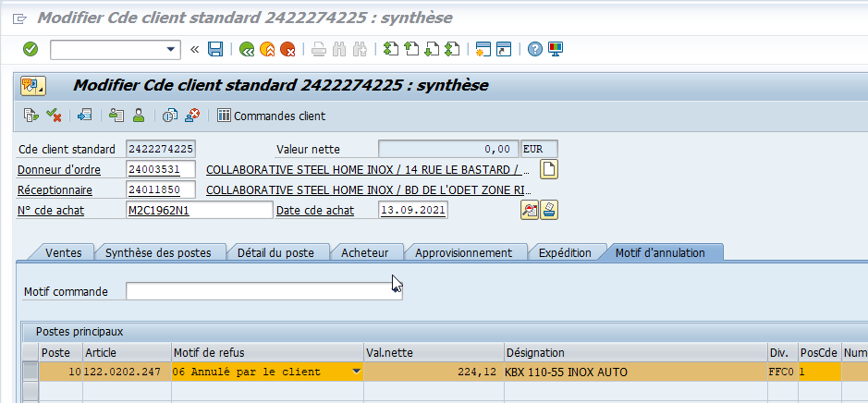Click the Create new session icon
This screenshot has width=868, height=403.
482,49
